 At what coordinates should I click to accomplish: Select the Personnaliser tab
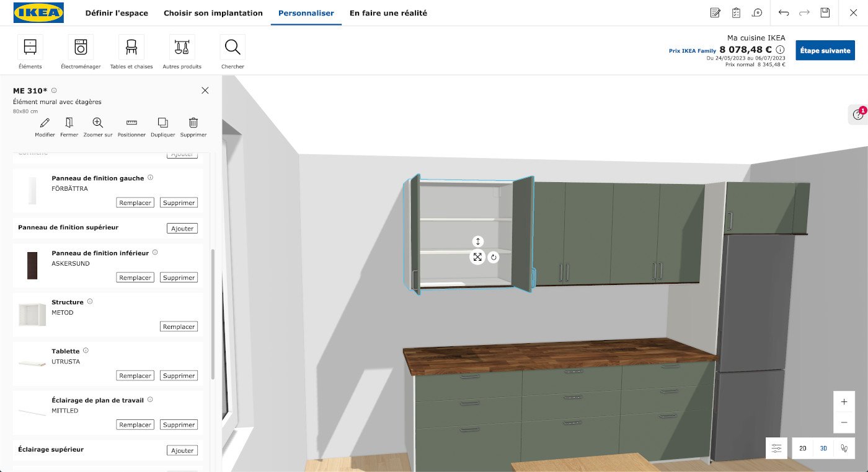(306, 13)
